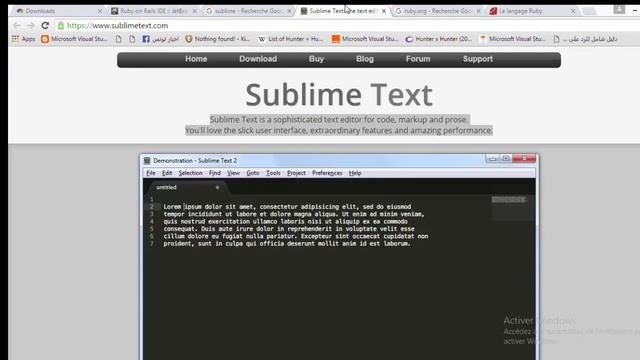Reload the page with the refresh icon
The image size is (640, 360).
point(45,25)
